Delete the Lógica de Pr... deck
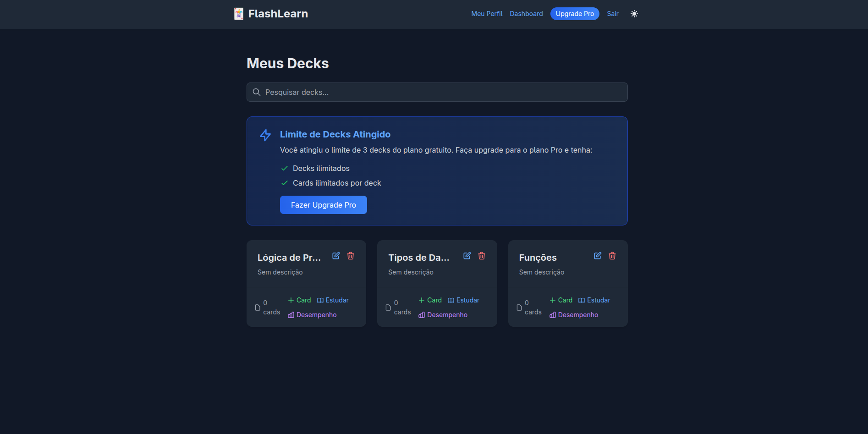868x434 pixels. click(351, 256)
